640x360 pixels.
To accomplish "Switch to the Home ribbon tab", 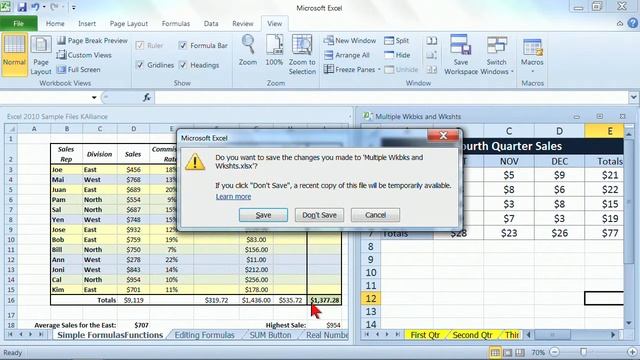I will pos(55,24).
